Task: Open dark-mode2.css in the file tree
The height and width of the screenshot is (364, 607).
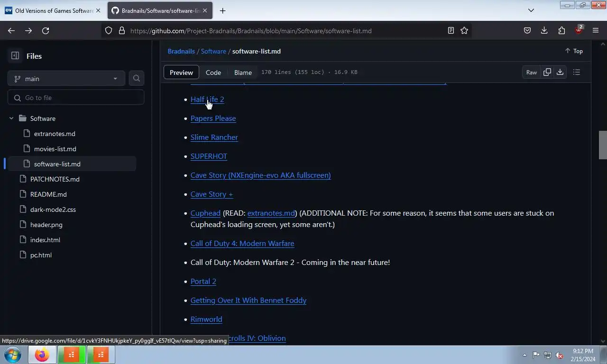Action: 53,209
